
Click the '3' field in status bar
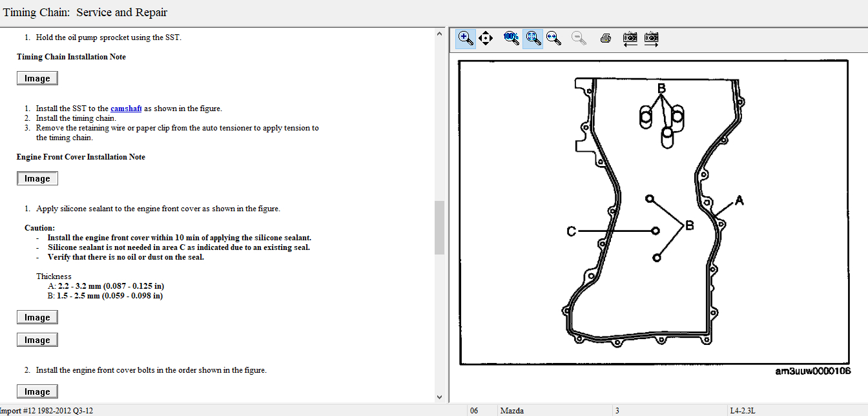(x=617, y=410)
